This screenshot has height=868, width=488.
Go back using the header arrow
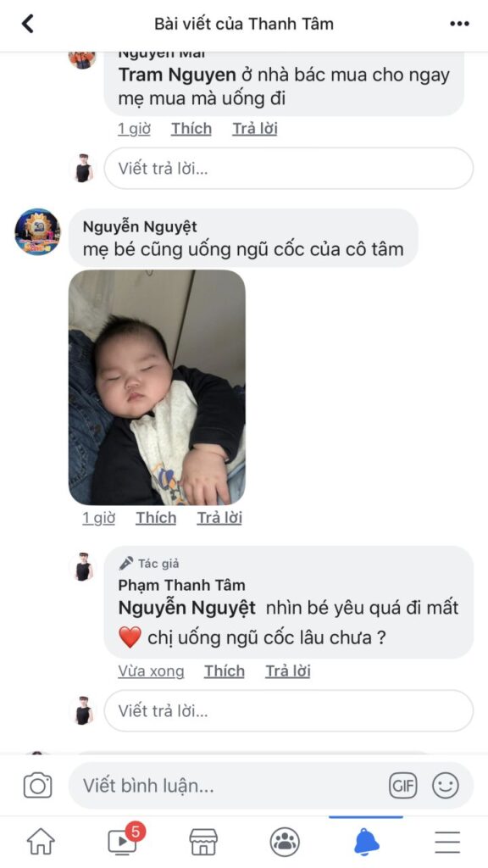[28, 24]
